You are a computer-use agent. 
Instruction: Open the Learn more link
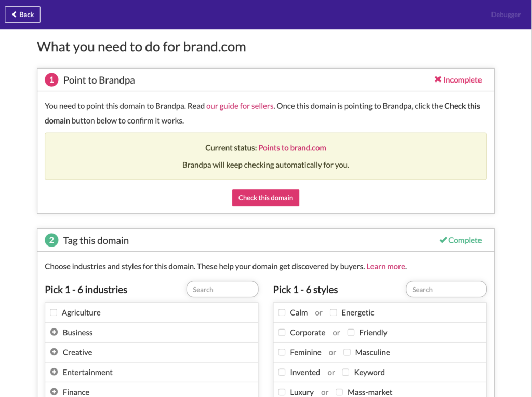coord(386,266)
